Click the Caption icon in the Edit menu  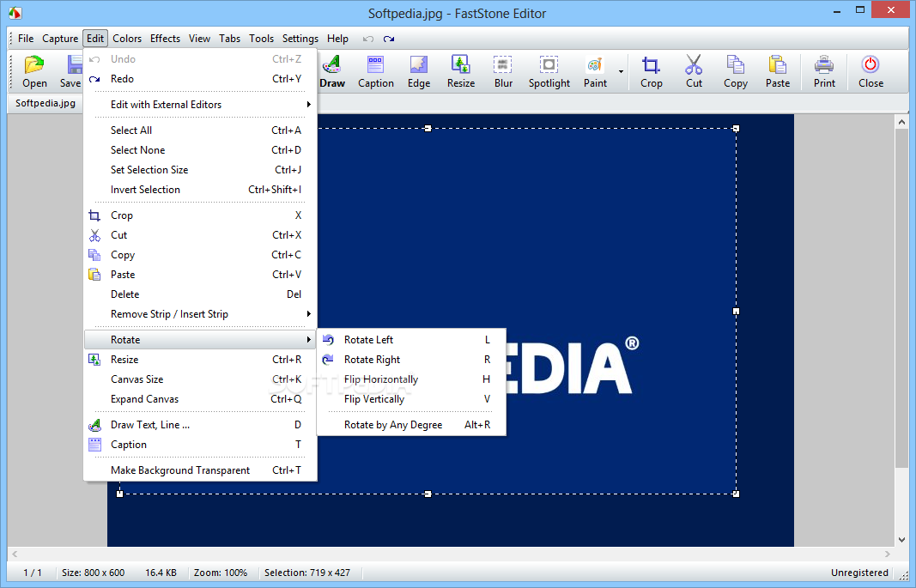pyautogui.click(x=94, y=445)
